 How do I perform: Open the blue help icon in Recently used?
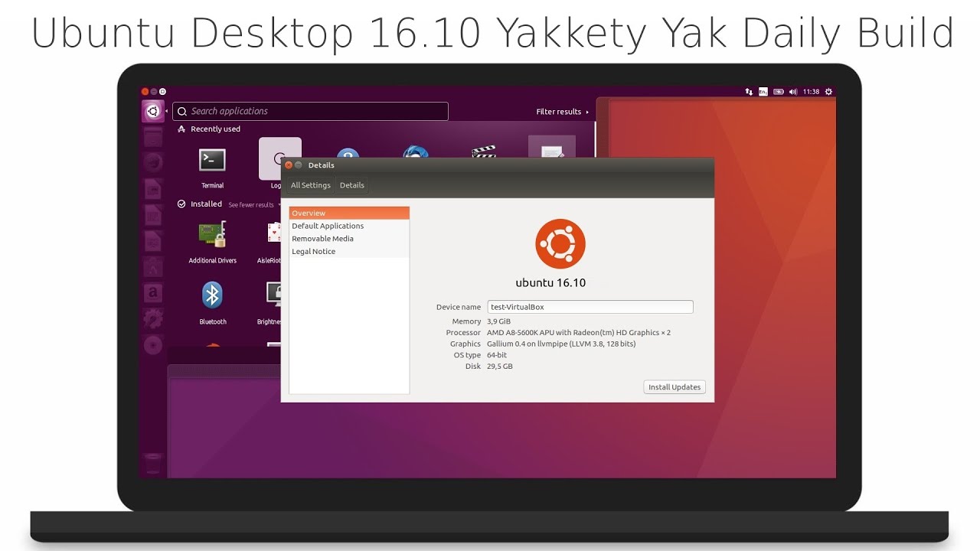pos(348,153)
